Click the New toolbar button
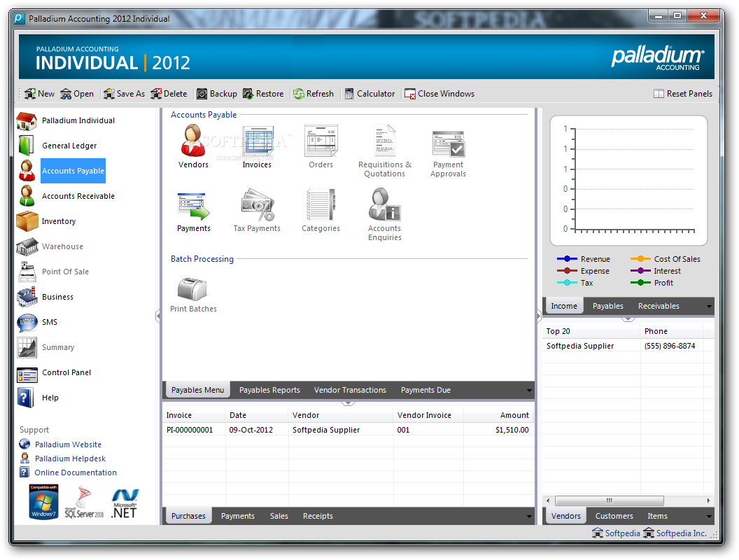This screenshot has width=739, height=560. point(40,94)
